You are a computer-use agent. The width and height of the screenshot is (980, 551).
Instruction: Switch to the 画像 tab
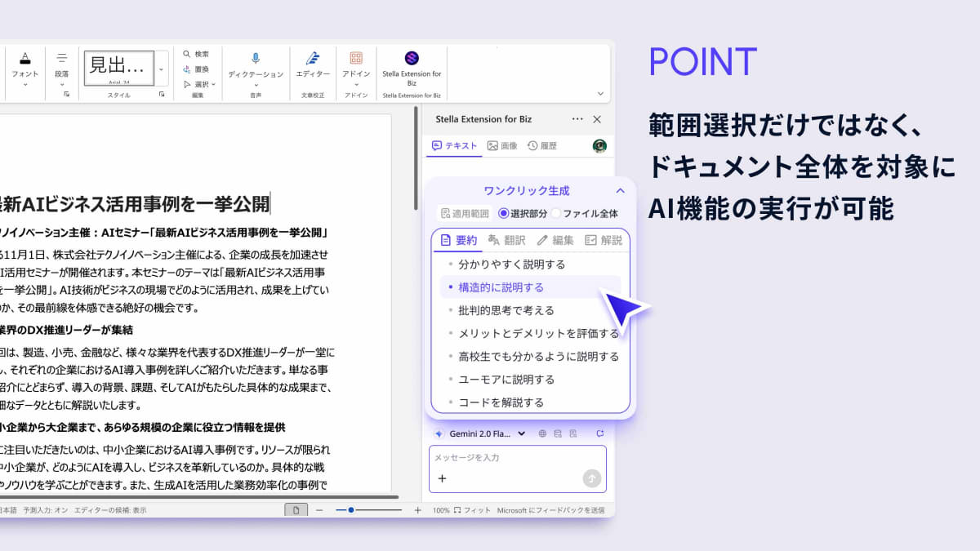coord(502,146)
